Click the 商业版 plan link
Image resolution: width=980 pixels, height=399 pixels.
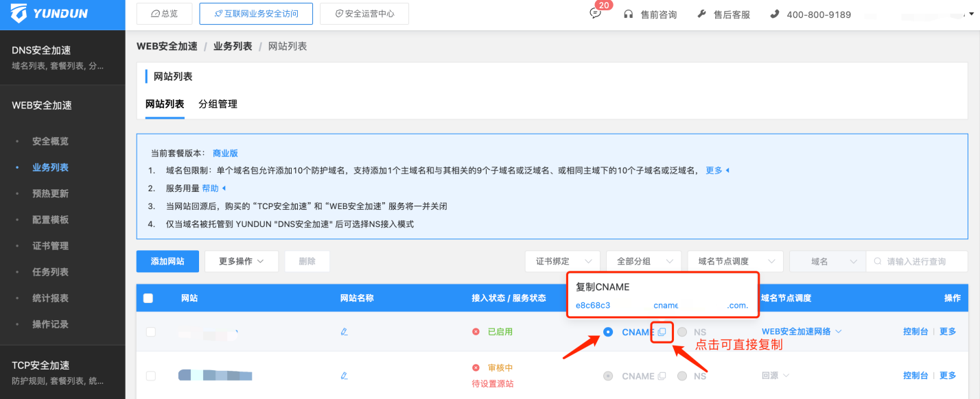click(x=225, y=154)
